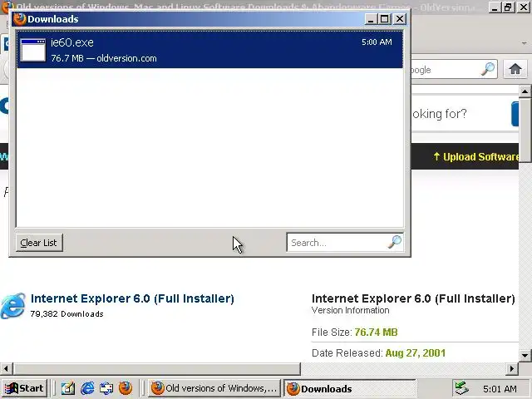Image resolution: width=532 pixels, height=399 pixels.
Task: Click the 5:00 AM download timestamp
Action: pos(377,42)
